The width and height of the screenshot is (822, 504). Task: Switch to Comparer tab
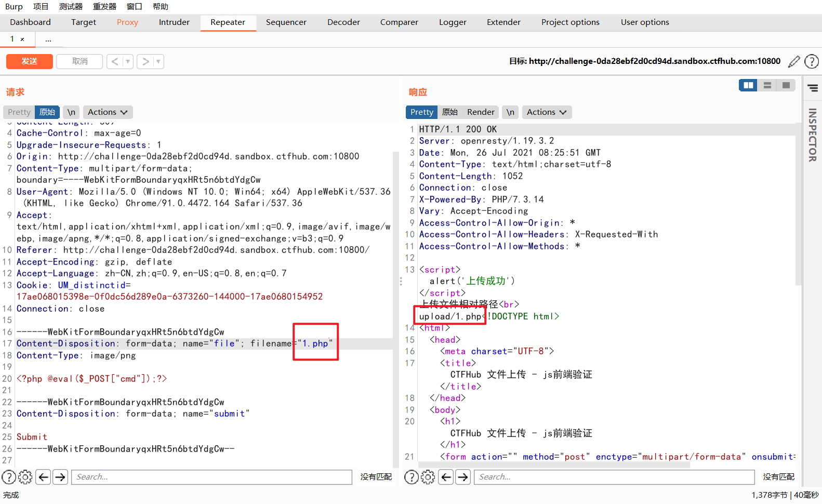[399, 22]
